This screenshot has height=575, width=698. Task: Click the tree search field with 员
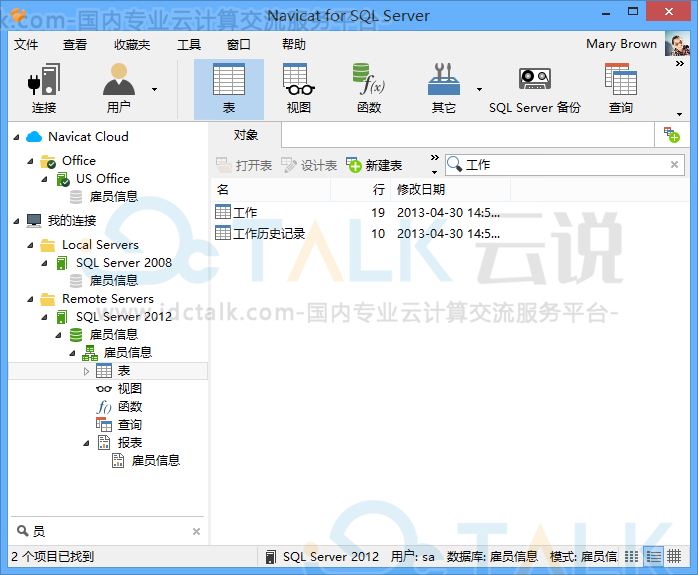coord(107,531)
